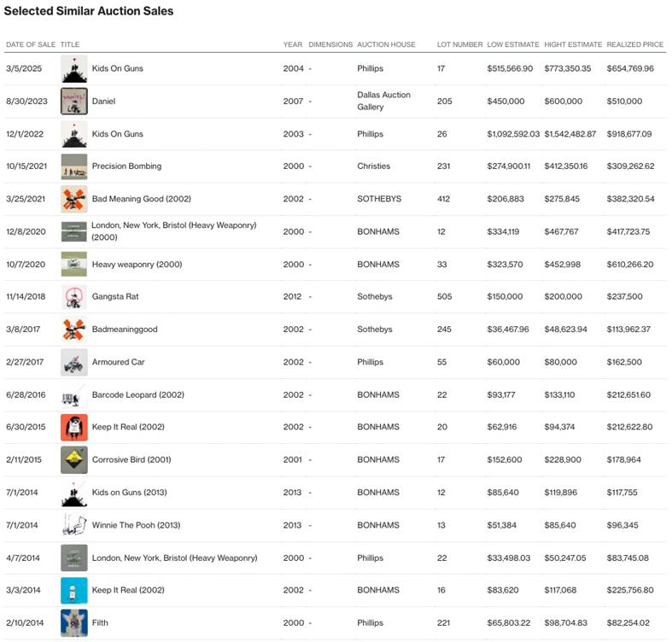Select the Low Estimate column header
This screenshot has height=642, width=672.
coord(512,44)
